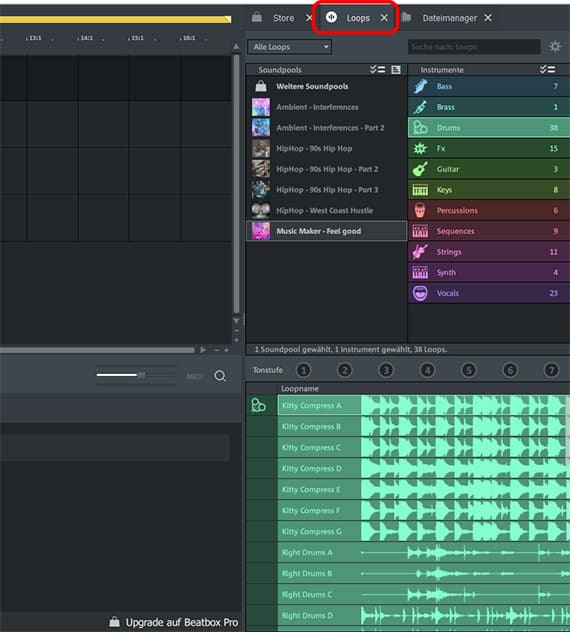Select Tonstufe 3
The width and height of the screenshot is (570, 632).
tap(386, 370)
